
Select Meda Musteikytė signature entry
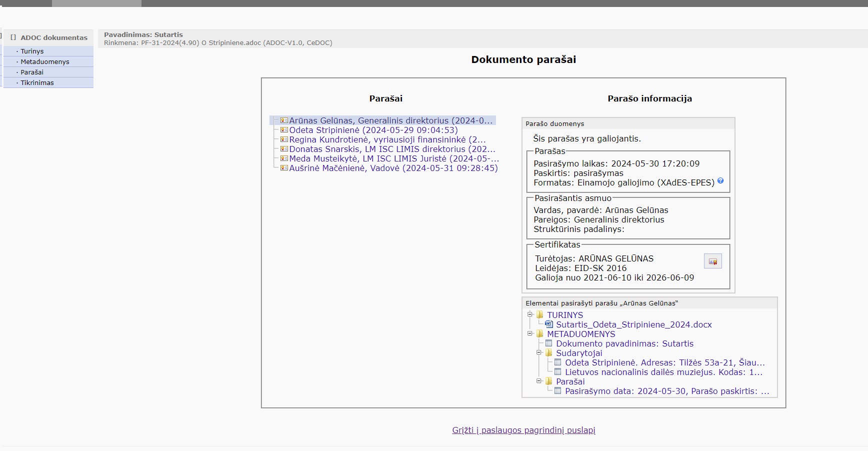click(x=393, y=158)
